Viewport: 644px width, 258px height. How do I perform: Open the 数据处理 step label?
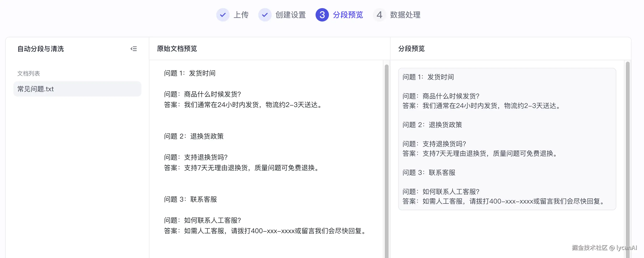pyautogui.click(x=405, y=15)
